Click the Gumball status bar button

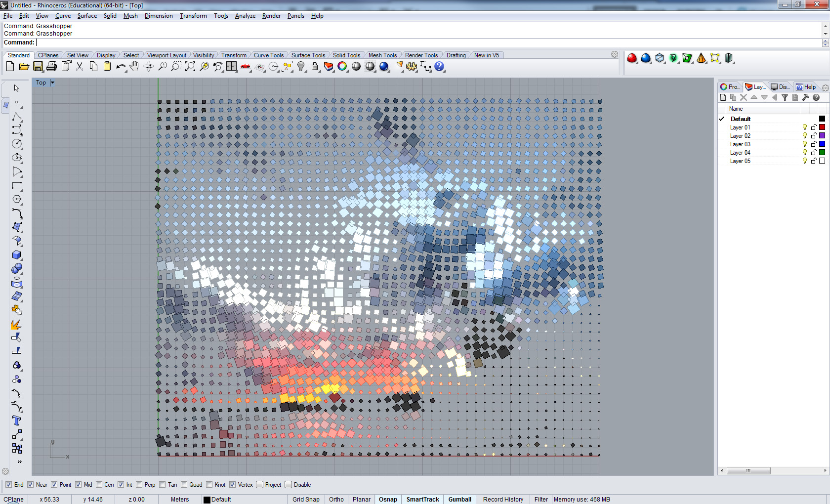coord(459,500)
